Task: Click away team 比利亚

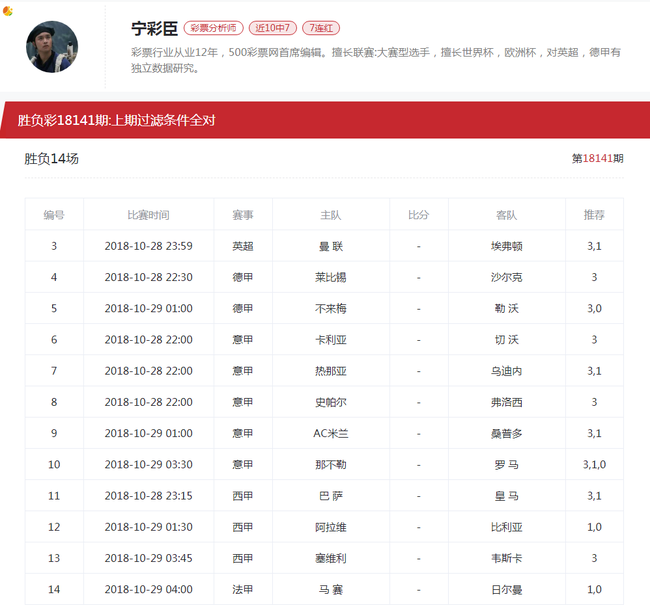Action: tap(506, 527)
